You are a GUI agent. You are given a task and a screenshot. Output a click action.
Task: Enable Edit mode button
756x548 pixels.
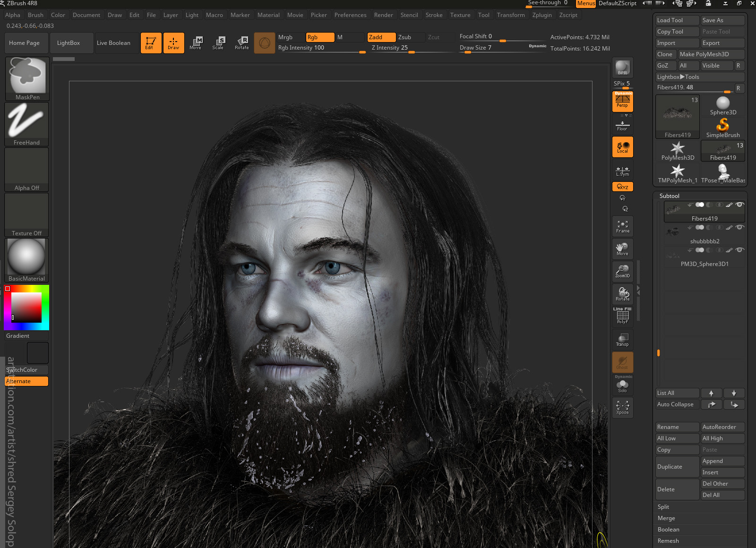point(151,43)
